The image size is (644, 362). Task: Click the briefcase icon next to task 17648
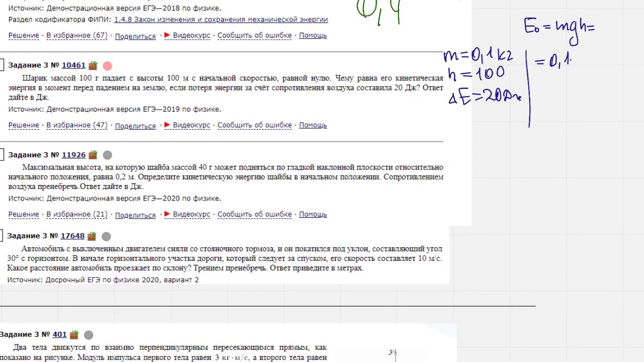[x=92, y=236]
